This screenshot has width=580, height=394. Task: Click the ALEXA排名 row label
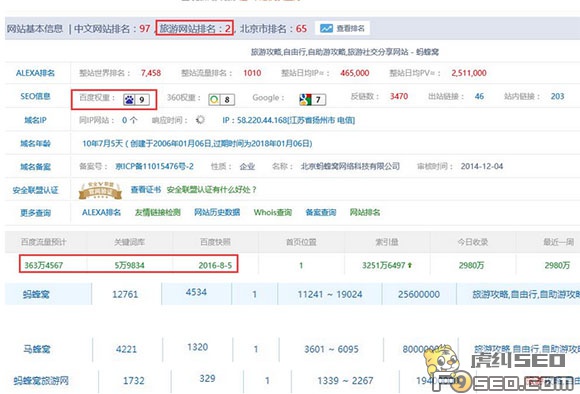pyautogui.click(x=35, y=73)
